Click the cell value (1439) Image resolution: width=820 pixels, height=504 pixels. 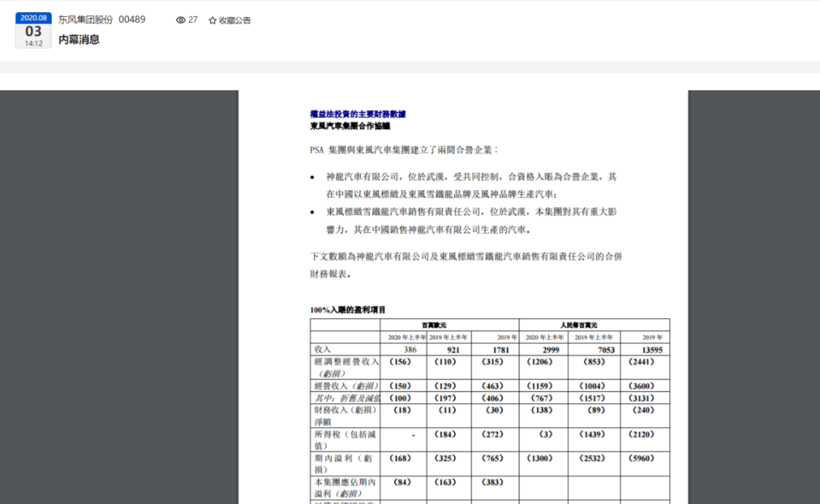(x=592, y=434)
